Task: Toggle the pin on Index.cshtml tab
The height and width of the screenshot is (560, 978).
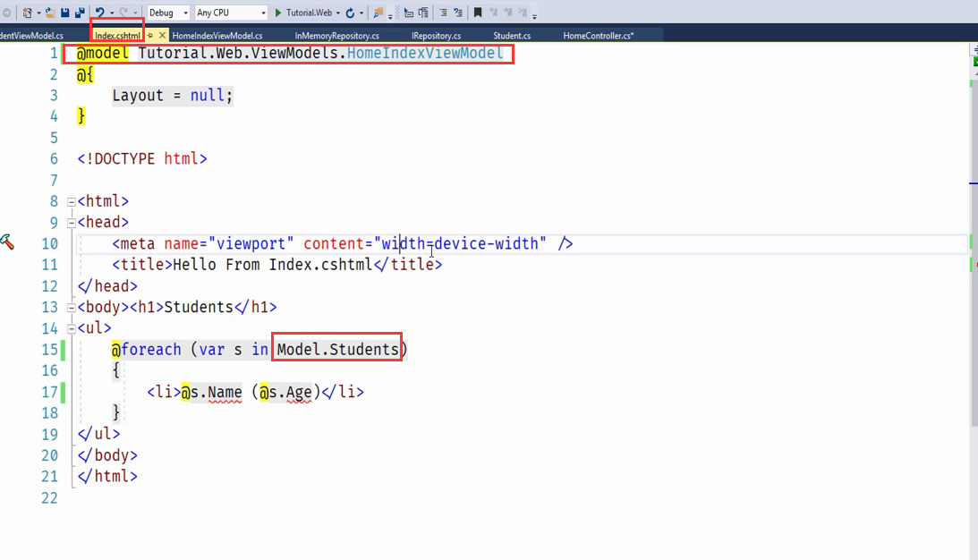Action: [x=150, y=36]
